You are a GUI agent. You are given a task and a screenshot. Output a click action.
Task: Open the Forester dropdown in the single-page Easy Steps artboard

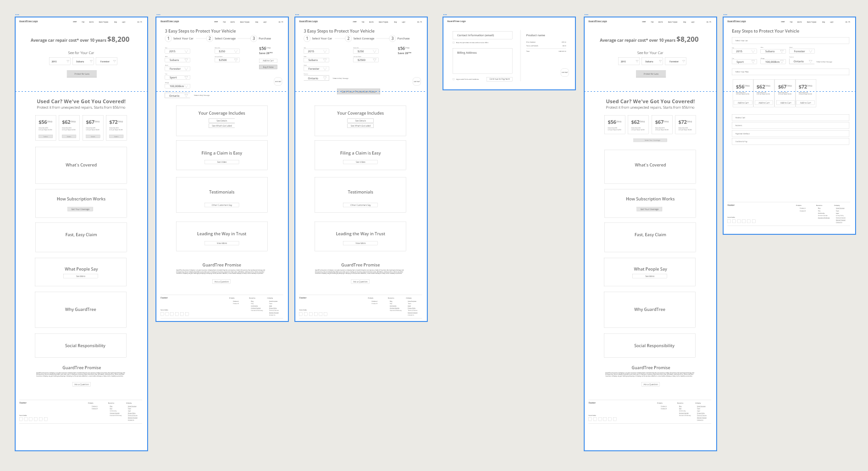tap(802, 51)
